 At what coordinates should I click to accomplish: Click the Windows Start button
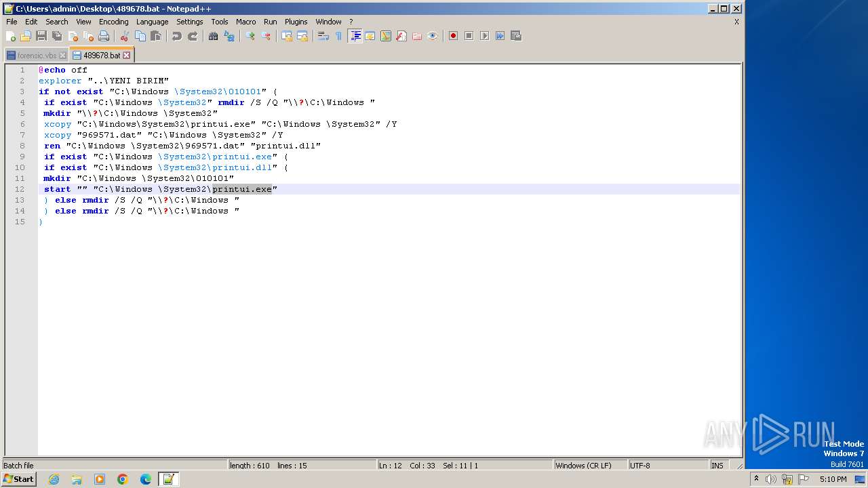coord(19,479)
